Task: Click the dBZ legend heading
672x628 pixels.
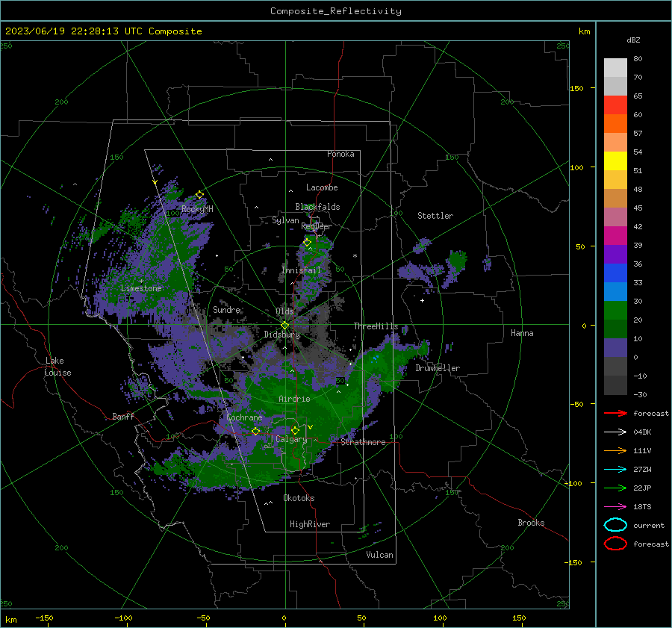Action: click(633, 40)
